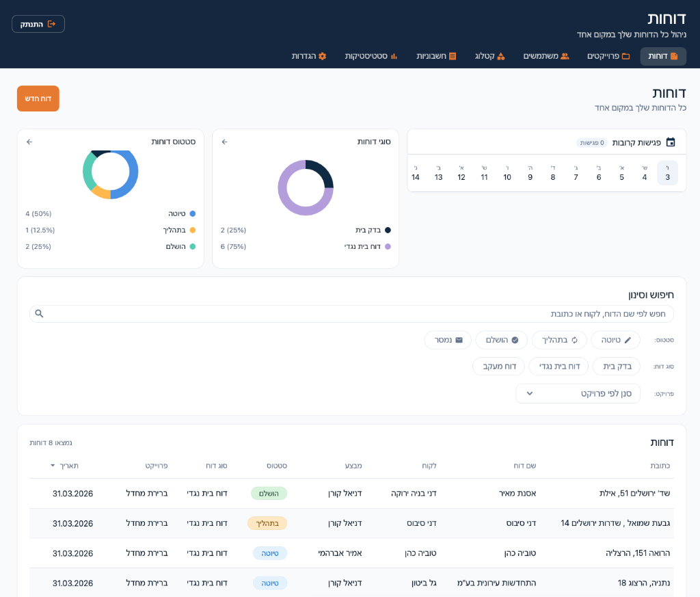Image resolution: width=700 pixels, height=597 pixels.
Task: Click the arrow icon in סטטוס דוחות card
Action: pos(29,142)
